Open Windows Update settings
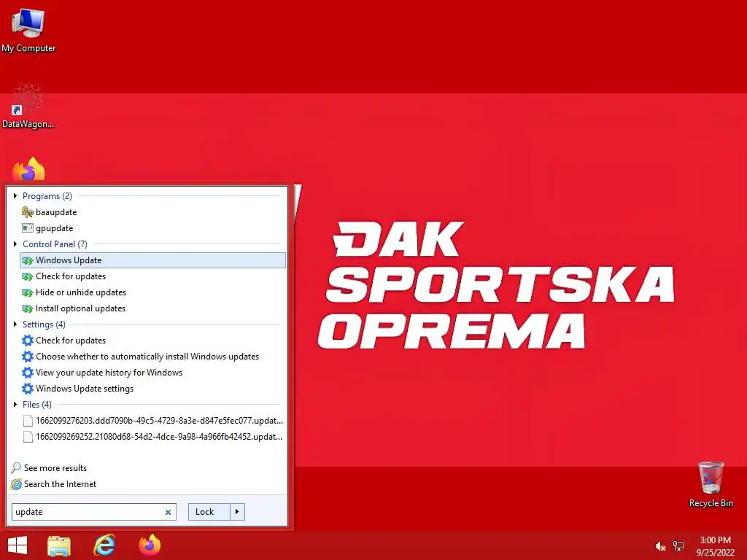The image size is (747, 560). coord(152,389)
